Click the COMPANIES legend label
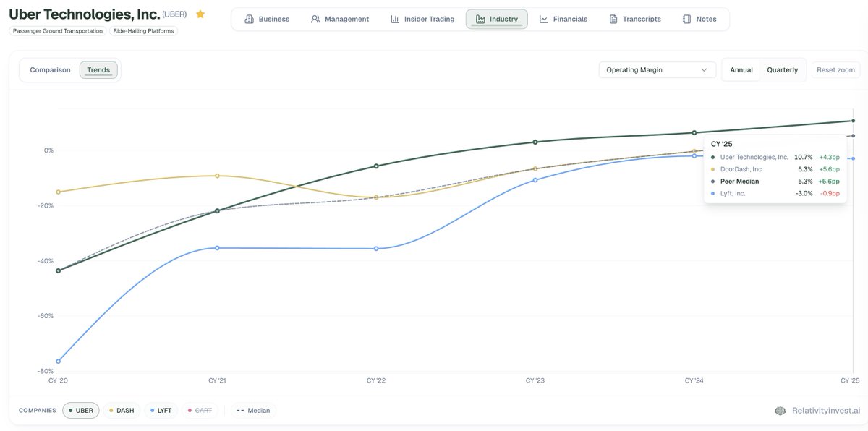Screen dimensions: 868x431 (37, 410)
